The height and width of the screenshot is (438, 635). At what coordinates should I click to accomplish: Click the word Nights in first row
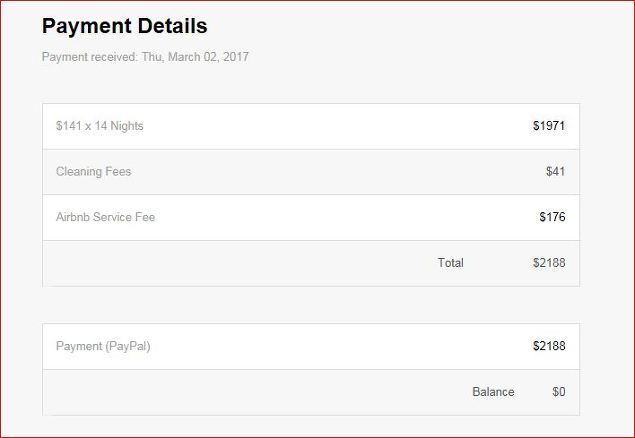point(127,126)
